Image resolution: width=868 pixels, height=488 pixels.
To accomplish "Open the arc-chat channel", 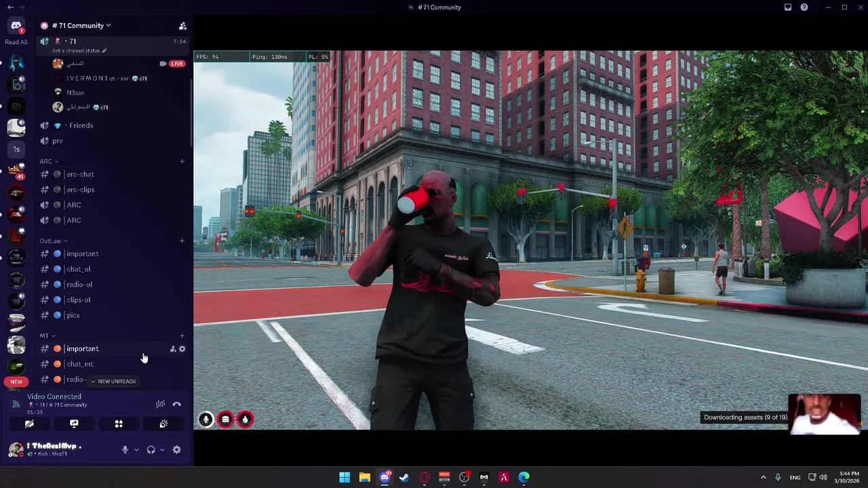I will [80, 174].
